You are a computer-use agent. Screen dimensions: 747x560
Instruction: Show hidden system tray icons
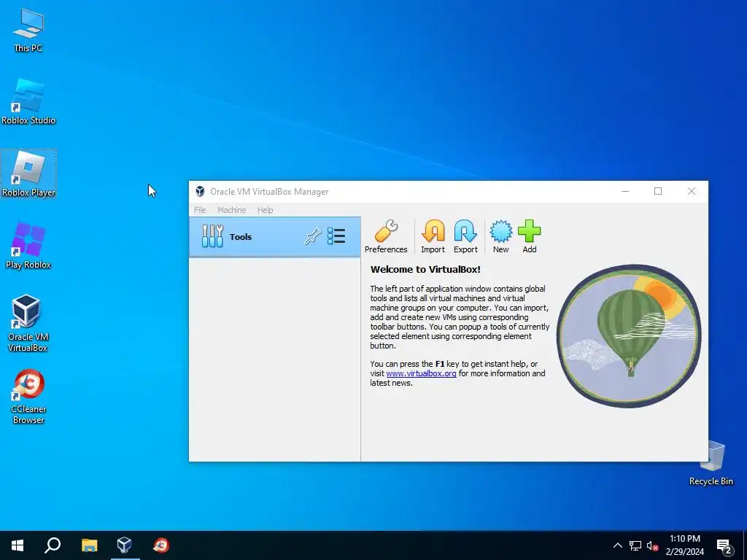(x=617, y=545)
